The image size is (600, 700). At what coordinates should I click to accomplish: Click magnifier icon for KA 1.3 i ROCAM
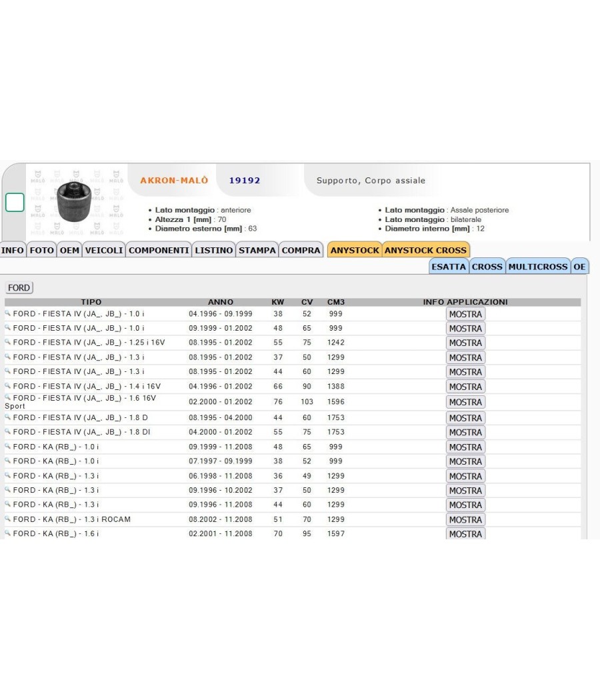coord(7,518)
